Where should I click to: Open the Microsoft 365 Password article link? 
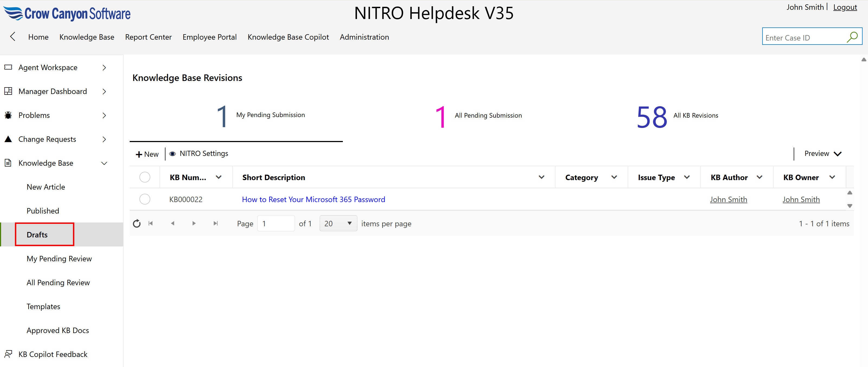(x=313, y=199)
